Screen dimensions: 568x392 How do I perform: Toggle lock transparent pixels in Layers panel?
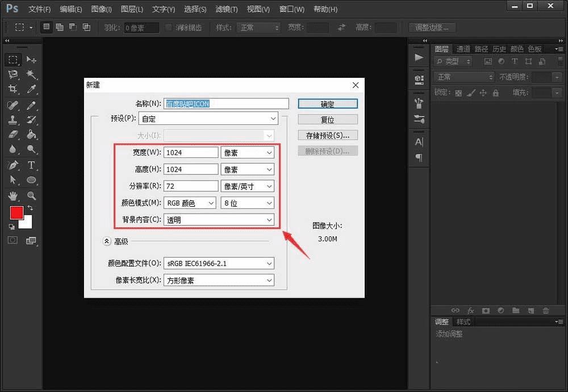pos(459,93)
